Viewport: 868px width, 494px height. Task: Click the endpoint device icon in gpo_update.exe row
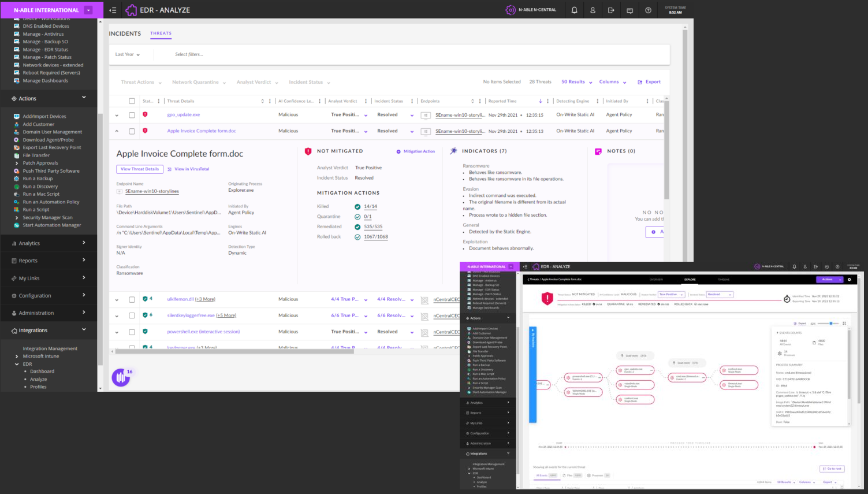coord(426,115)
